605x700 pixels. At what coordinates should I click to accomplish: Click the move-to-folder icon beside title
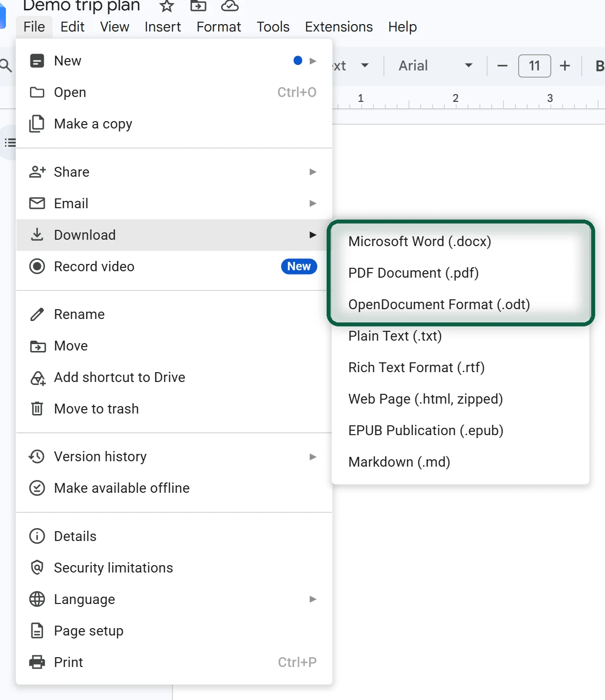coord(198,5)
